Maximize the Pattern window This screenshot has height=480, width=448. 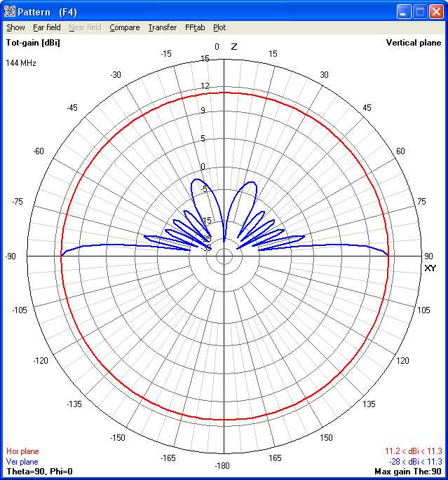(420, 11)
